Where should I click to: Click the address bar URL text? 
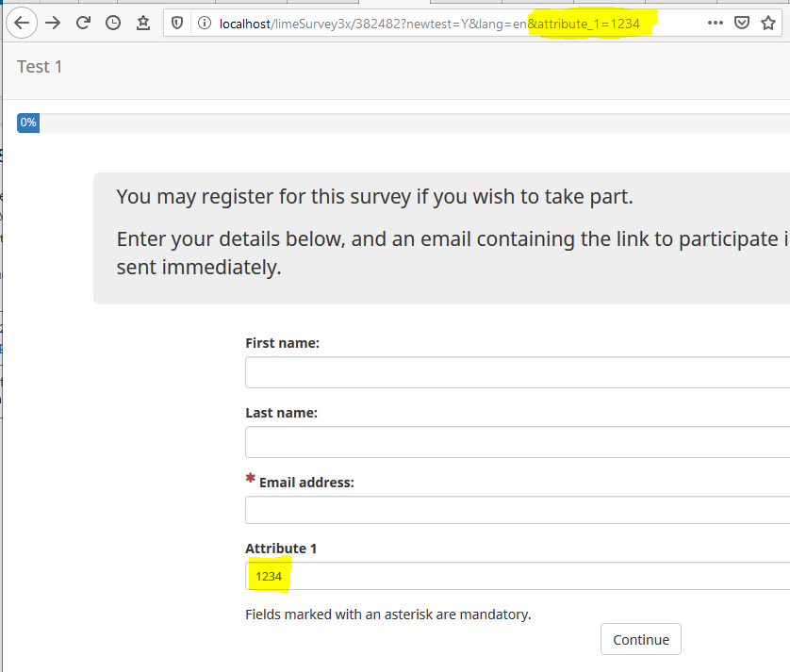[x=377, y=23]
